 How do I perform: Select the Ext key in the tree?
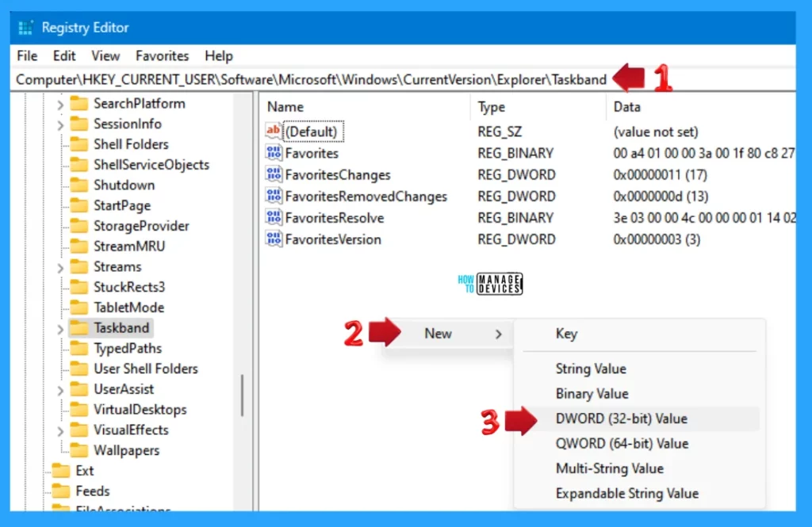(84, 471)
